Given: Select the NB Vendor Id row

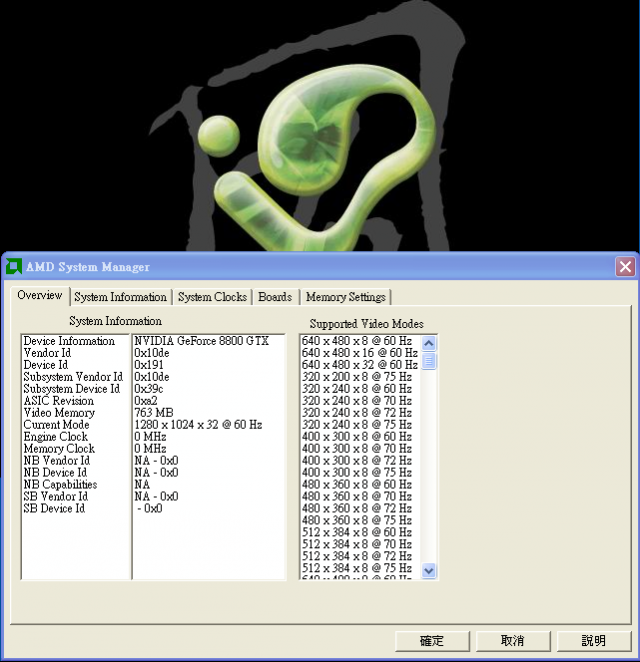Looking at the screenshot, I should click(57, 461).
